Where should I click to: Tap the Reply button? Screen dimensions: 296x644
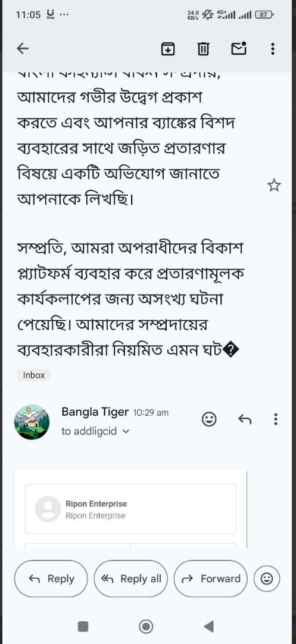tap(51, 578)
